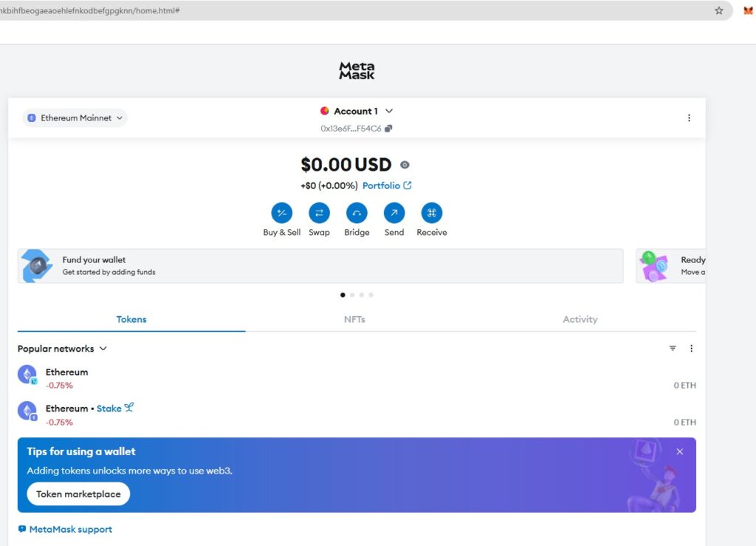This screenshot has height=546, width=756.
Task: Click the MetaMask logo at top
Action: pyautogui.click(x=357, y=70)
